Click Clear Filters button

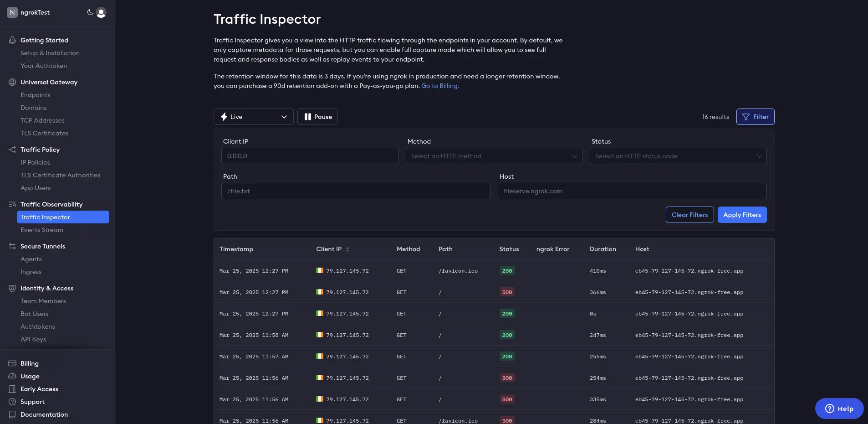coord(689,215)
